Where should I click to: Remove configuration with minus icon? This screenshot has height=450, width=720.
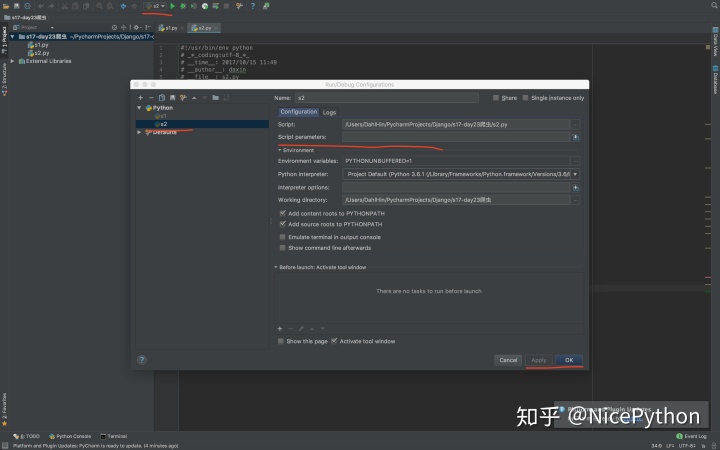151,97
